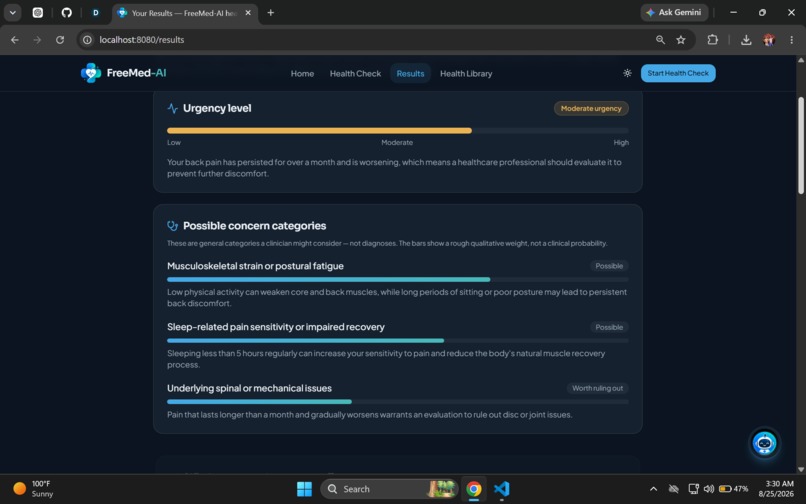This screenshot has width=806, height=504.
Task: Open the browser downloads icon
Action: [x=746, y=40]
